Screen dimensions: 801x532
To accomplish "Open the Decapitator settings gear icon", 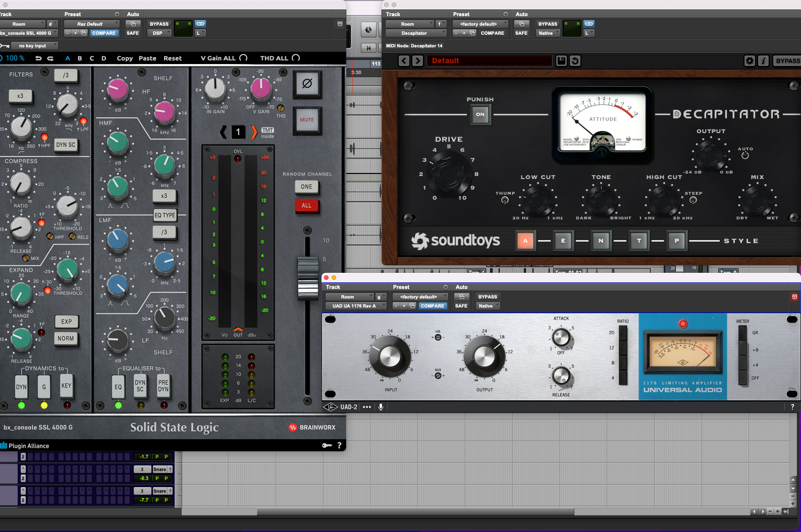I will click(750, 61).
